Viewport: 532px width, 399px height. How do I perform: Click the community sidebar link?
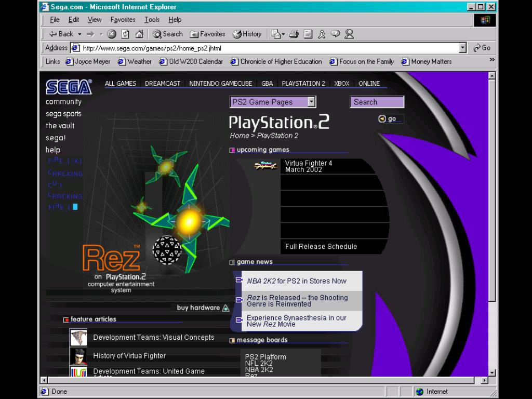(x=63, y=102)
